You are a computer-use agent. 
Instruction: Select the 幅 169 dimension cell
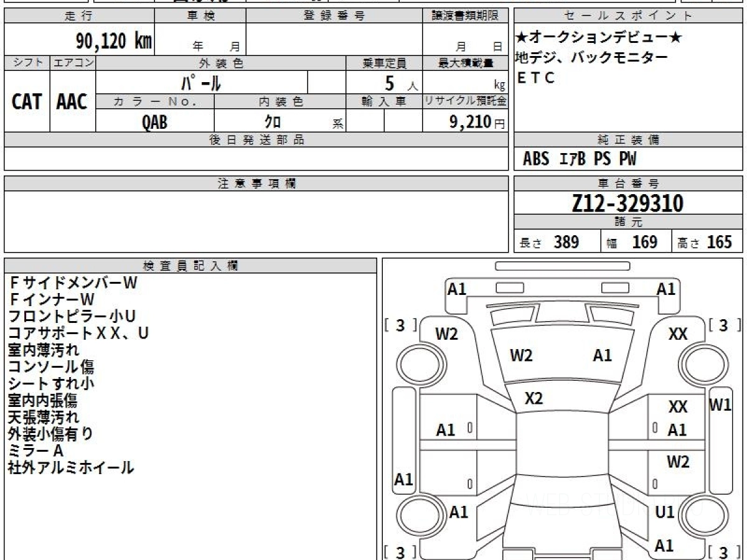636,242
